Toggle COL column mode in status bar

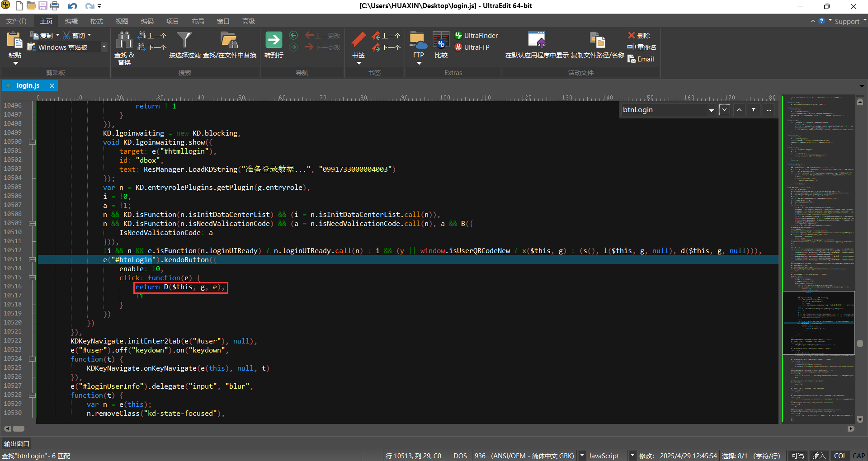click(840, 456)
